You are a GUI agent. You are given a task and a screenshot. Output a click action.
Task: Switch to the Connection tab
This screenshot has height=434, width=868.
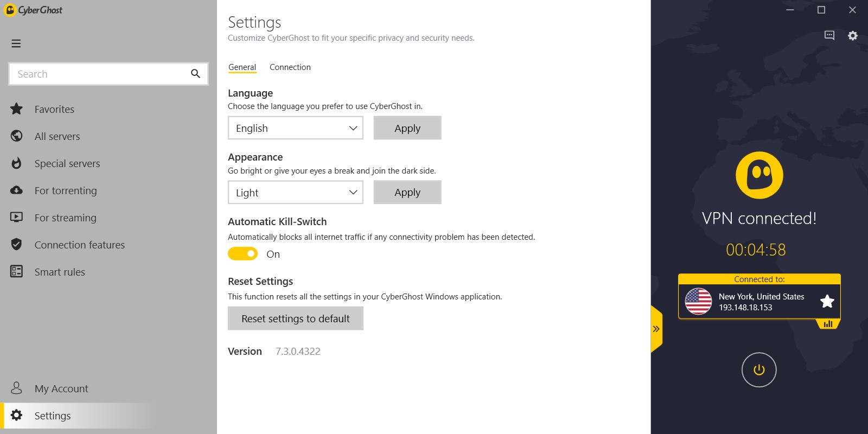point(290,67)
